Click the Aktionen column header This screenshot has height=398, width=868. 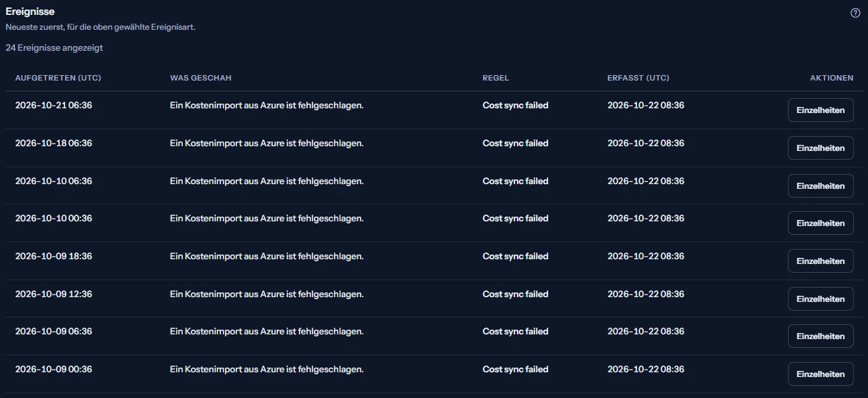[831, 78]
